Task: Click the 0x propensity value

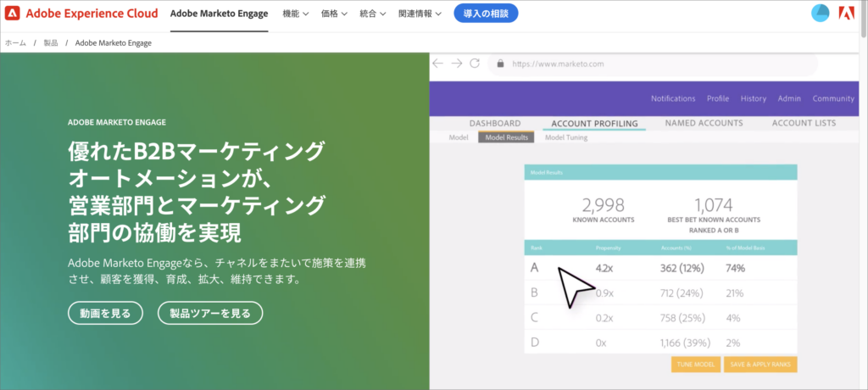Action: point(601,343)
